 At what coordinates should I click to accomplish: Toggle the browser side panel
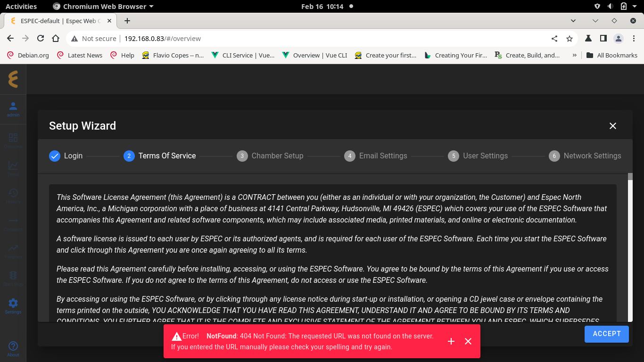click(603, 39)
